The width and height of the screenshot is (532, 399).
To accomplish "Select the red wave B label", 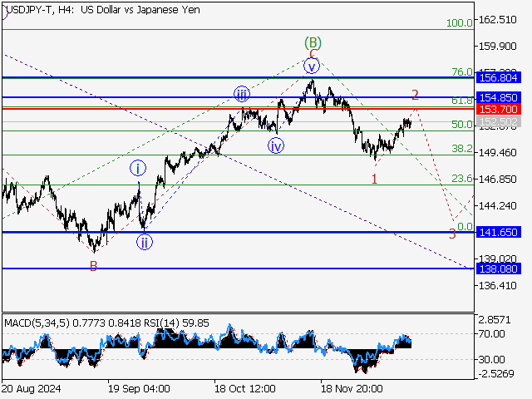I will point(94,265).
